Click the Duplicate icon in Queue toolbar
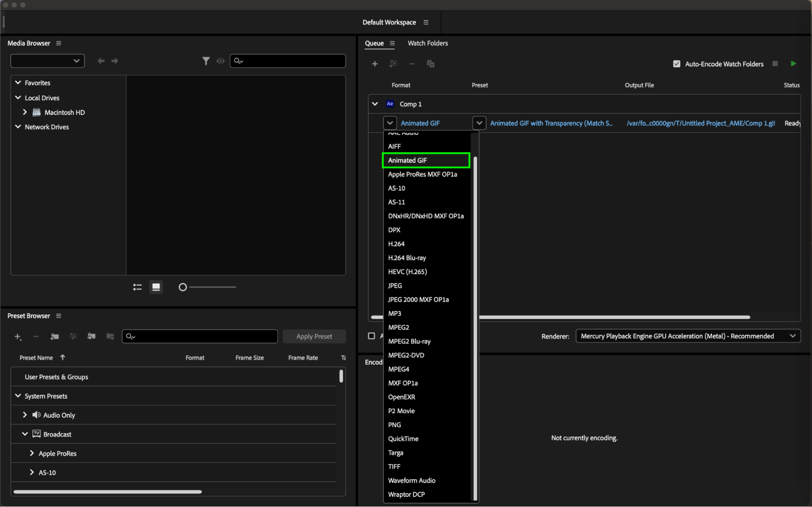812x507 pixels. [431, 64]
